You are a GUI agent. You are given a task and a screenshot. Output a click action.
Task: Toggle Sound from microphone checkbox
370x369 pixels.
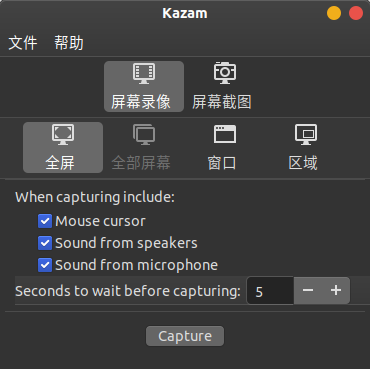click(45, 265)
